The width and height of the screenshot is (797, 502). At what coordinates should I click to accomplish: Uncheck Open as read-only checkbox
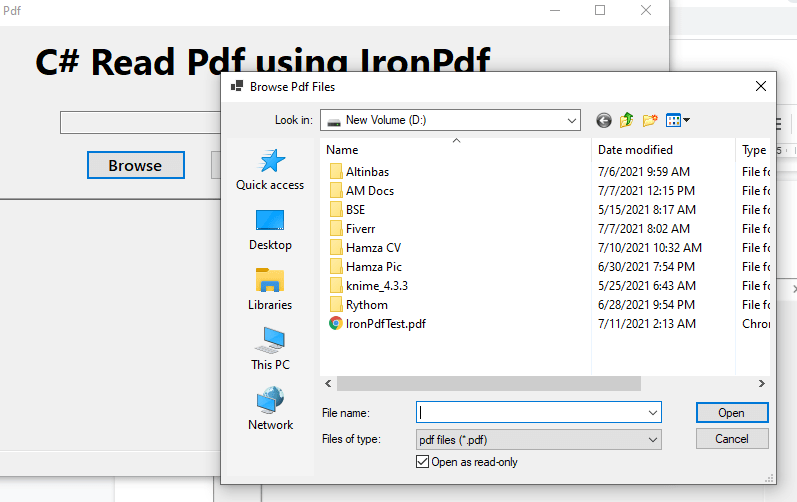tap(422, 462)
